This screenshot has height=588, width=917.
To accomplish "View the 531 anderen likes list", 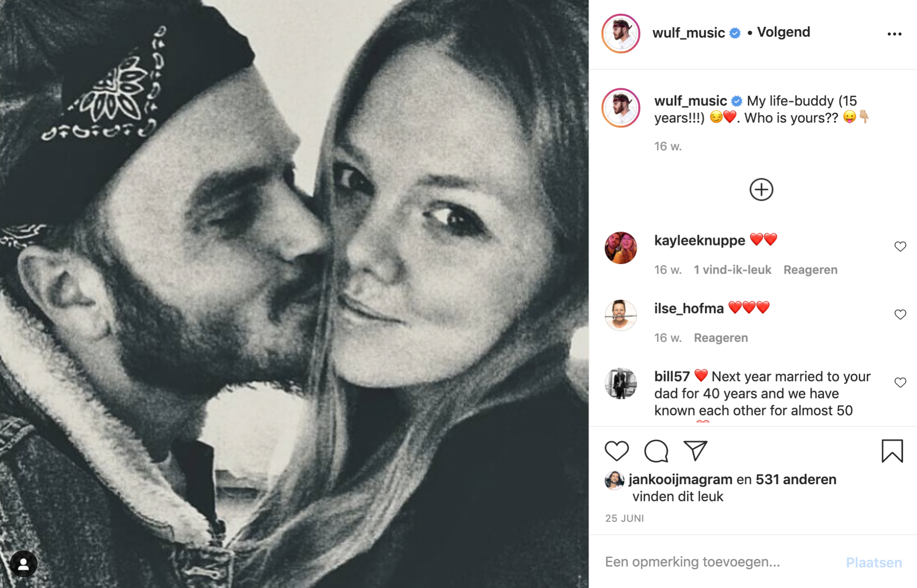I will (x=796, y=479).
